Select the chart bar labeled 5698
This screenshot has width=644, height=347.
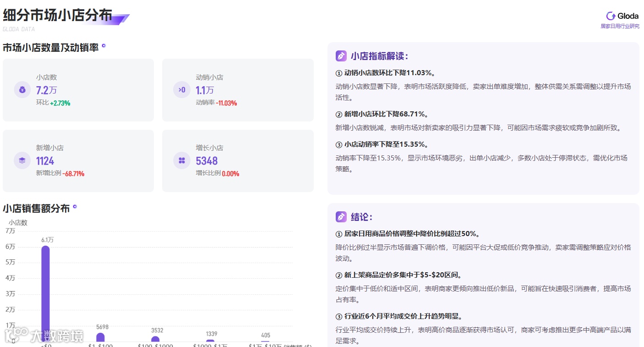[x=100, y=337]
